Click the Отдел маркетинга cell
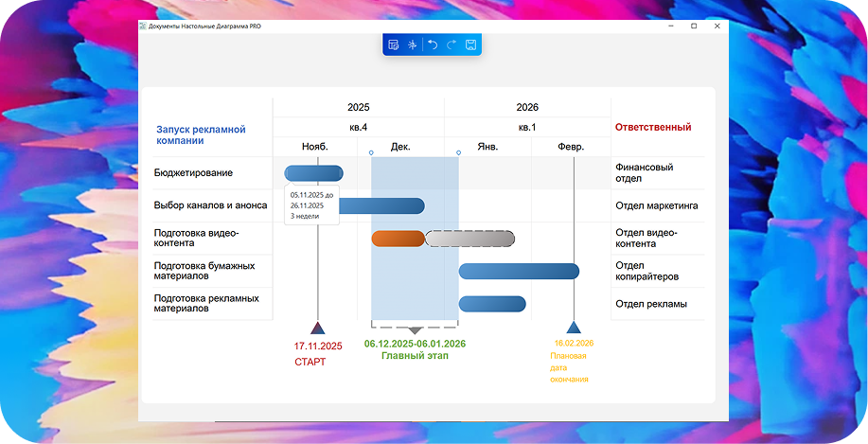 pos(656,204)
